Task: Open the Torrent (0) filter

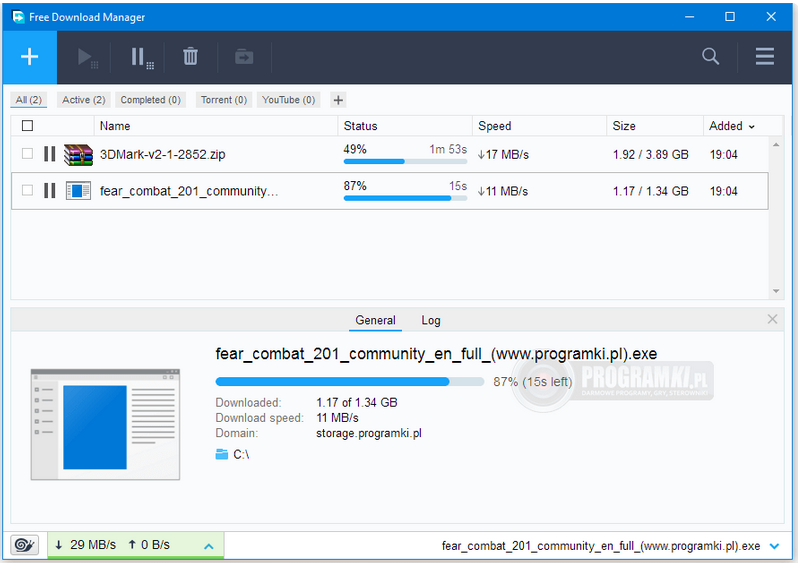Action: click(223, 100)
